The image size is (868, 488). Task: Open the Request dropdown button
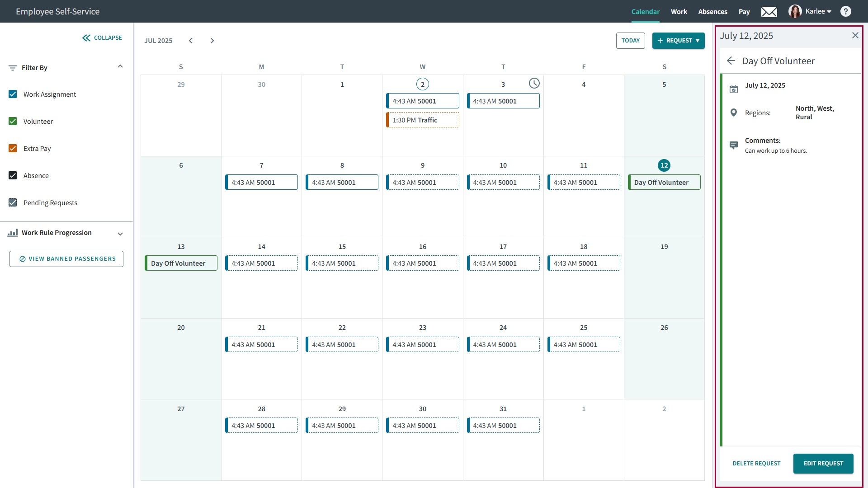point(678,41)
